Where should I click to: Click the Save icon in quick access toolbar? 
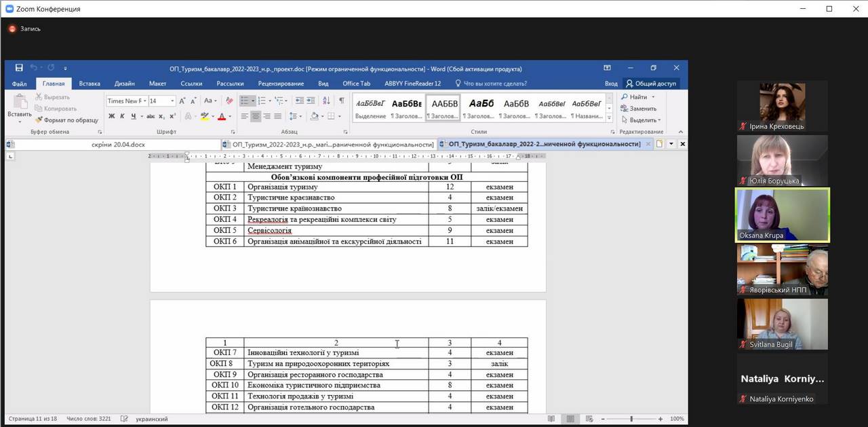pos(19,68)
